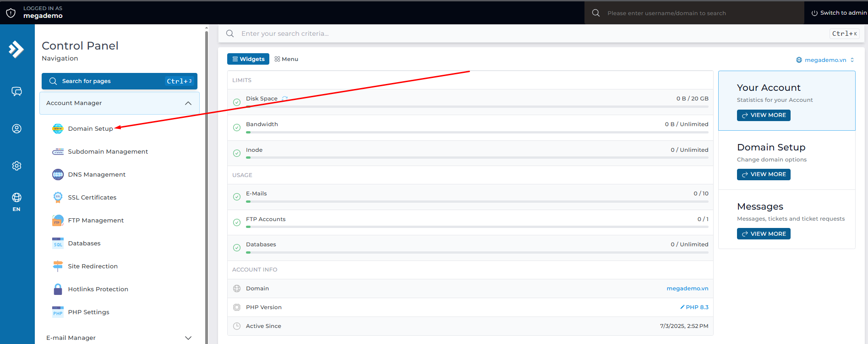Open the megademo.vn domain selector
This screenshot has width=868, height=344.
(x=825, y=60)
